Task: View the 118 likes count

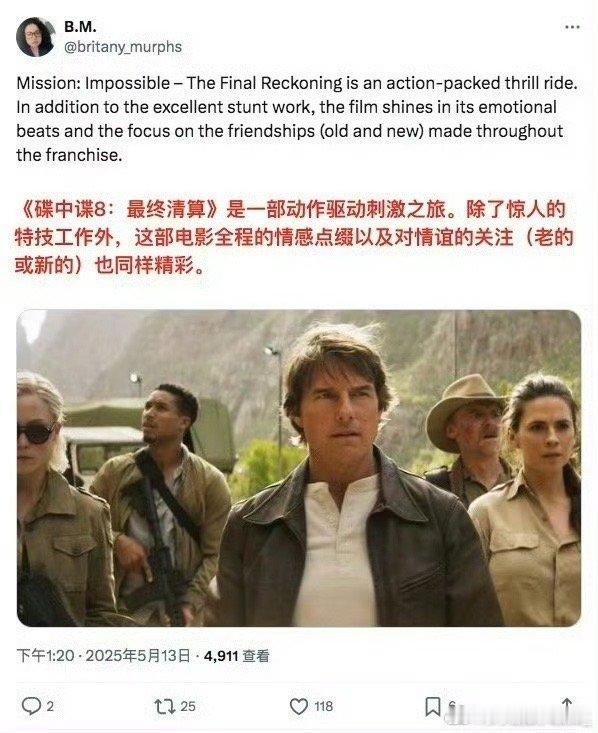Action: tap(324, 706)
